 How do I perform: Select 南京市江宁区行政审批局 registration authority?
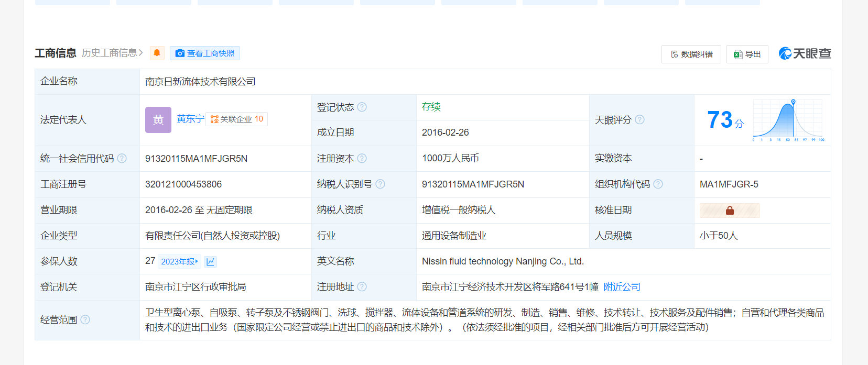tap(196, 287)
